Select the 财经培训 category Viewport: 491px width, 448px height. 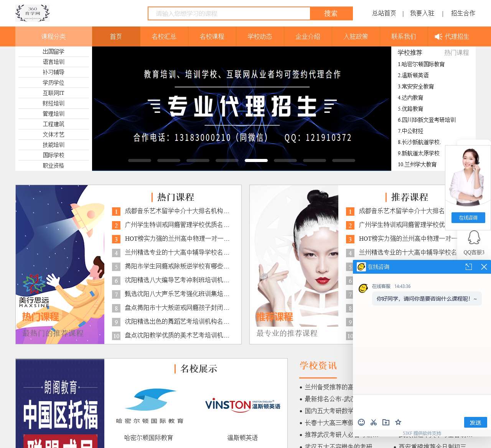54,103
